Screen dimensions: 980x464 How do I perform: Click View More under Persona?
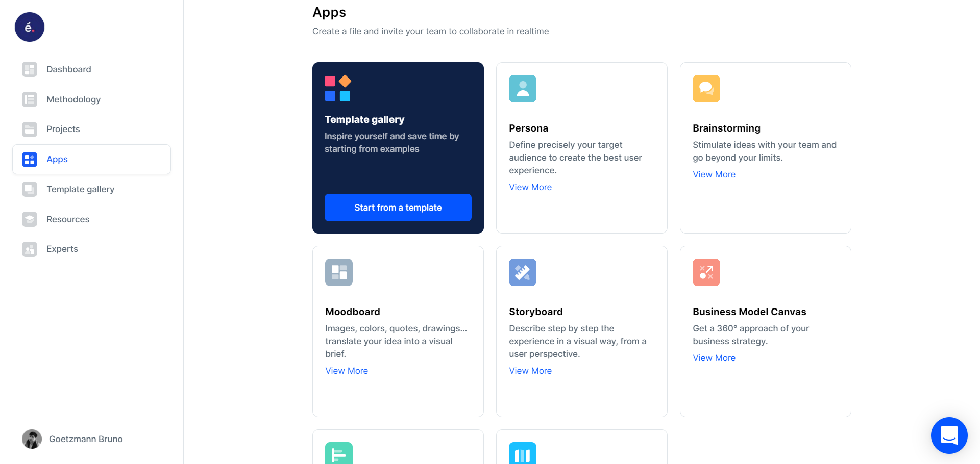pyautogui.click(x=530, y=187)
